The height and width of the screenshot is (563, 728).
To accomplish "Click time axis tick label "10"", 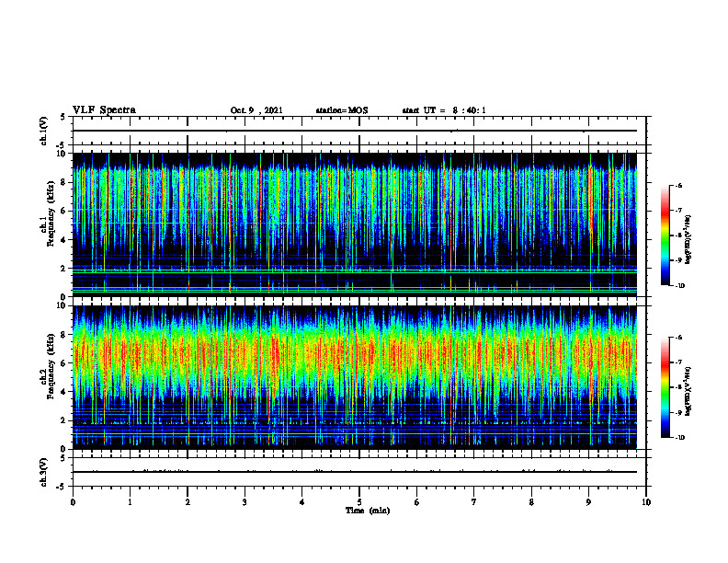I will coord(646,502).
